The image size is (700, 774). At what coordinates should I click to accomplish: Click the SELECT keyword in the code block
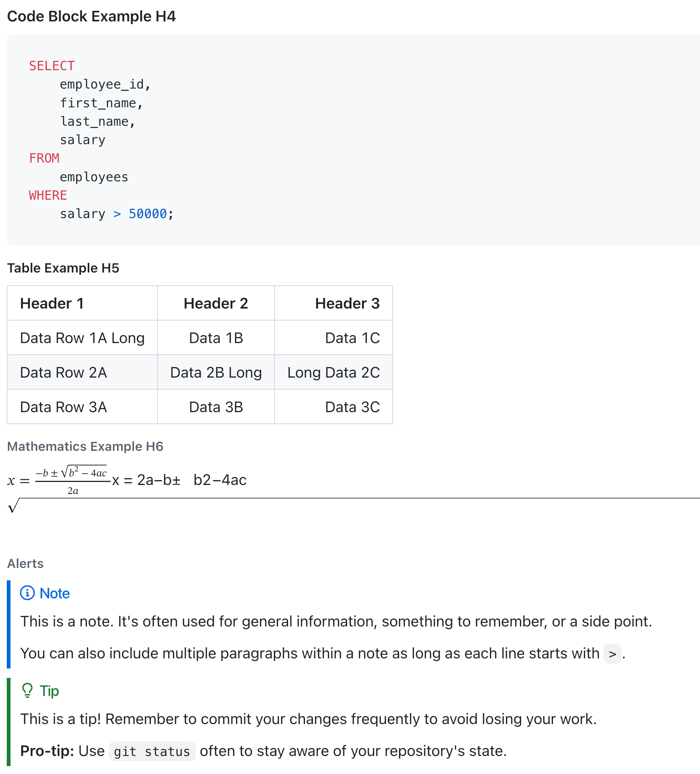point(52,66)
